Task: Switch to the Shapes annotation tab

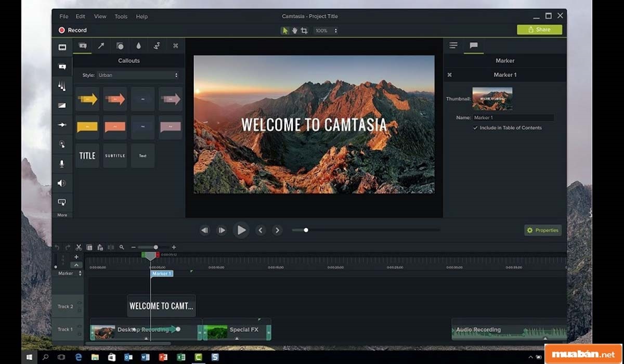Action: point(120,46)
